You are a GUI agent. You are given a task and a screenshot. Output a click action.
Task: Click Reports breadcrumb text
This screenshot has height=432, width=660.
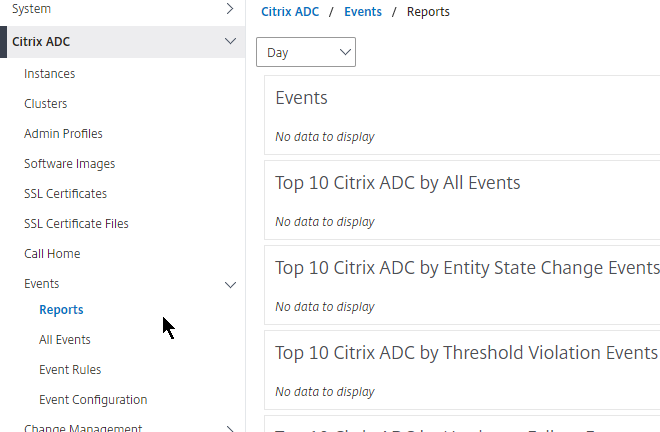(x=428, y=12)
